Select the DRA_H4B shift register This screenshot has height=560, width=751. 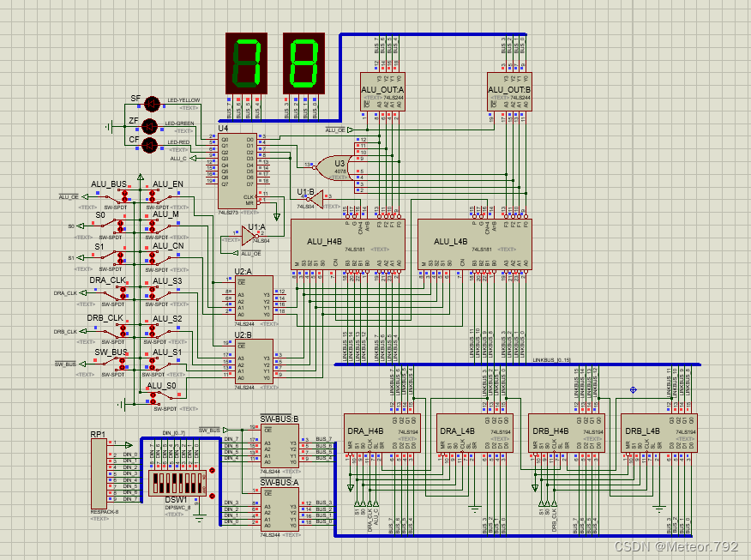[382, 433]
